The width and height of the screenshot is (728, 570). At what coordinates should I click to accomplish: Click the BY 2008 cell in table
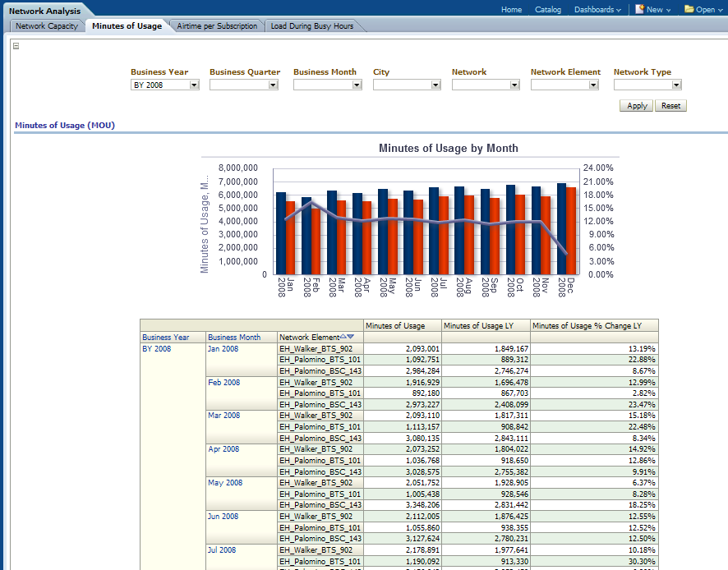click(156, 349)
